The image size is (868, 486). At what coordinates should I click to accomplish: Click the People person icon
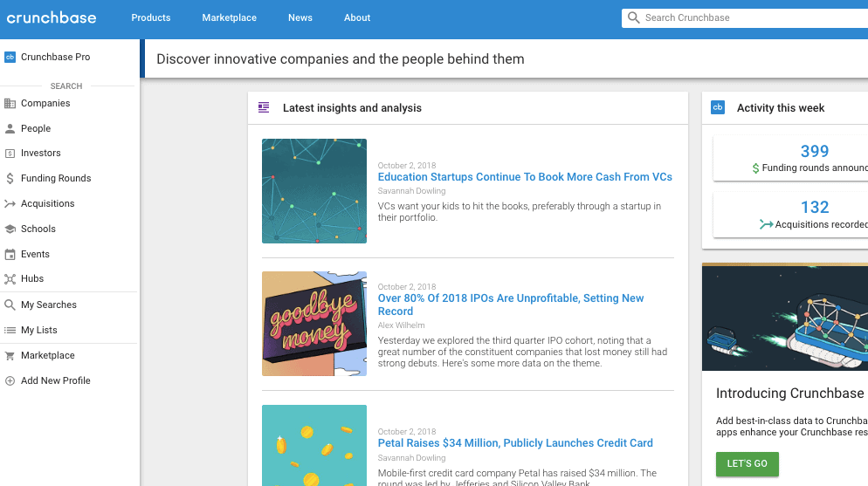tap(10, 129)
